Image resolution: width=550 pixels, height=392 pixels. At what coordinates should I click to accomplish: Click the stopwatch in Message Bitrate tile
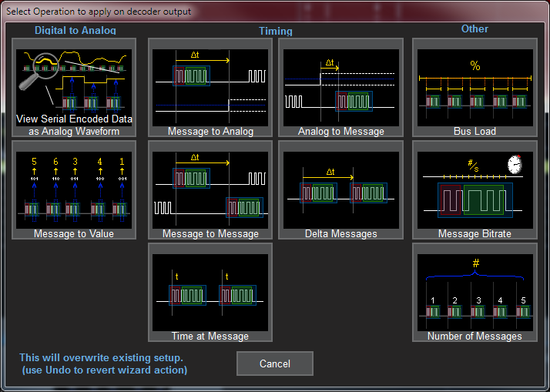coord(515,164)
